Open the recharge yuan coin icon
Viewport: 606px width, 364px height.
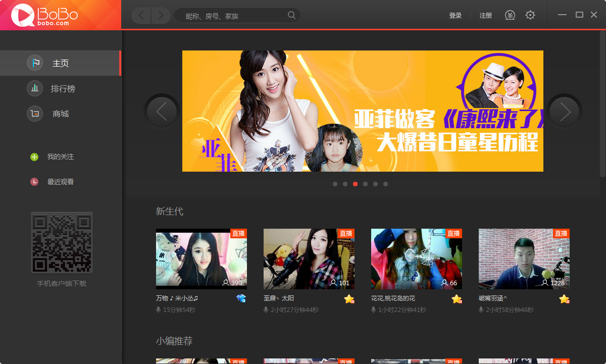point(510,16)
